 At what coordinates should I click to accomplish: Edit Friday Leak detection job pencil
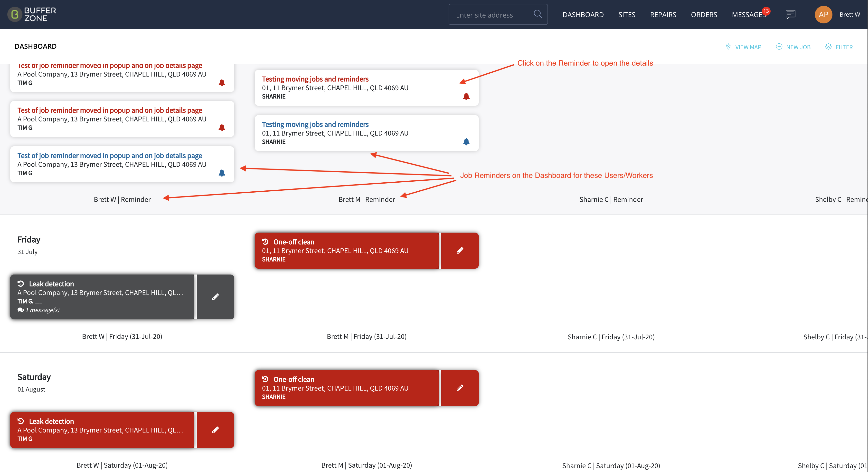[215, 296]
